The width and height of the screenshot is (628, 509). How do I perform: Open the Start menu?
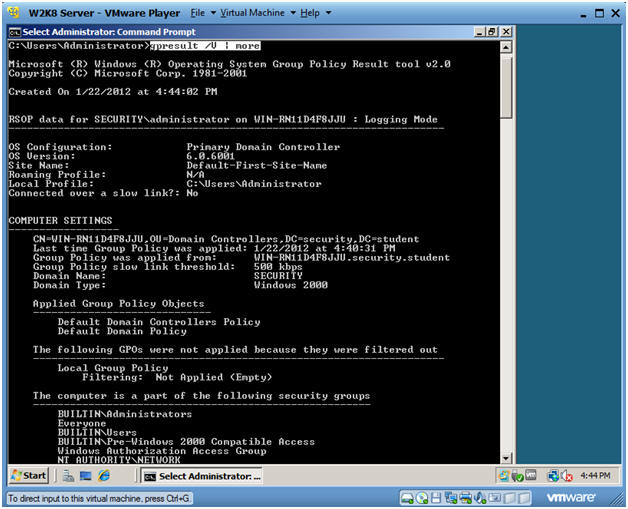click(x=28, y=475)
